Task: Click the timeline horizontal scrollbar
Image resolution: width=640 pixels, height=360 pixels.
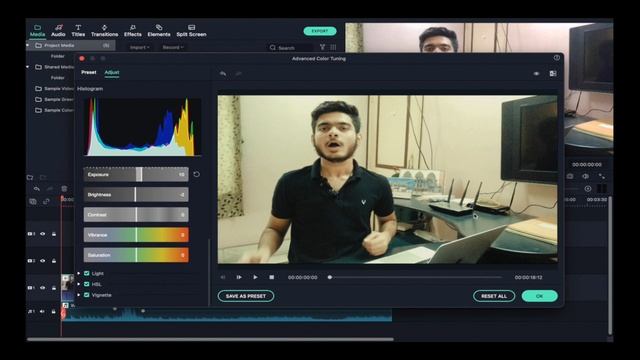Action: pyautogui.click(x=211, y=339)
